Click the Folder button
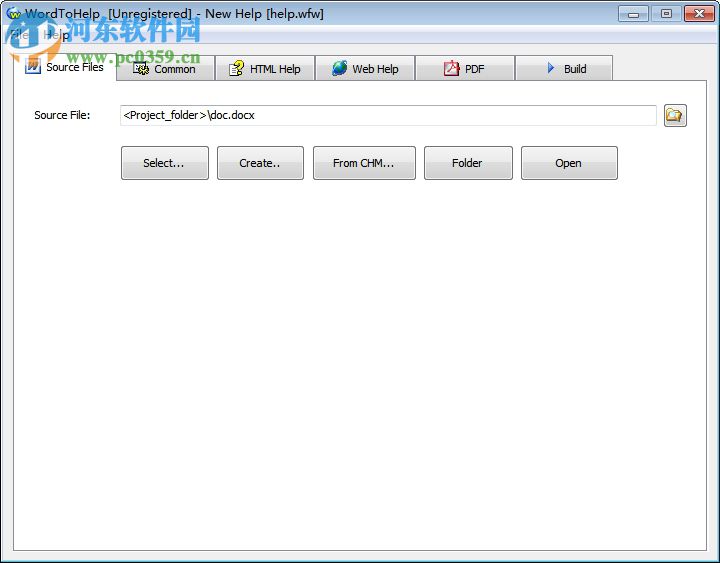The image size is (720, 563). pos(468,163)
